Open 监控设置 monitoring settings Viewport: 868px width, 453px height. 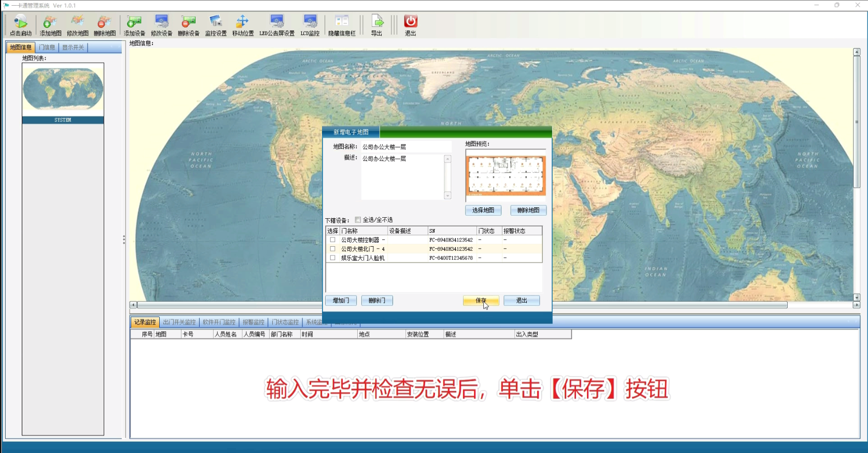(x=216, y=25)
